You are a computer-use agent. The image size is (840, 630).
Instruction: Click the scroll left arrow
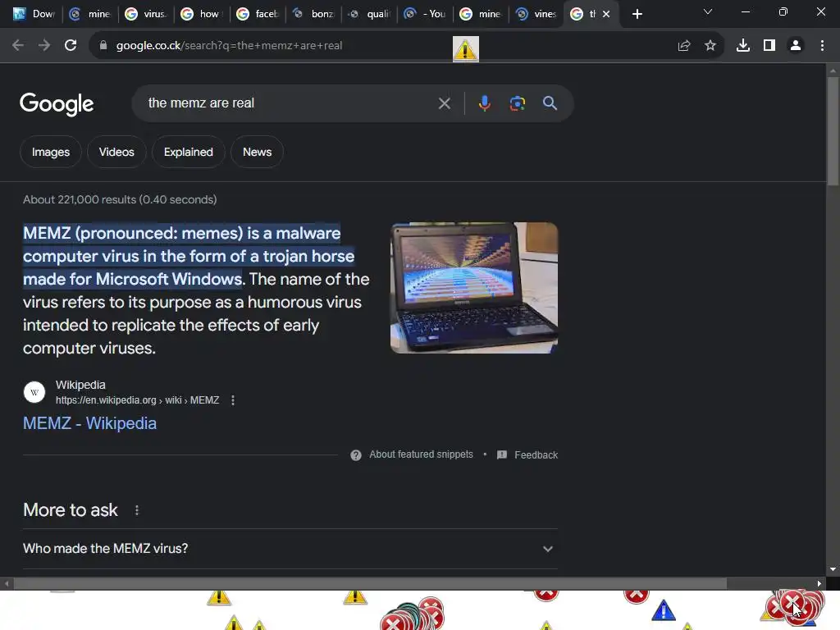point(7,583)
